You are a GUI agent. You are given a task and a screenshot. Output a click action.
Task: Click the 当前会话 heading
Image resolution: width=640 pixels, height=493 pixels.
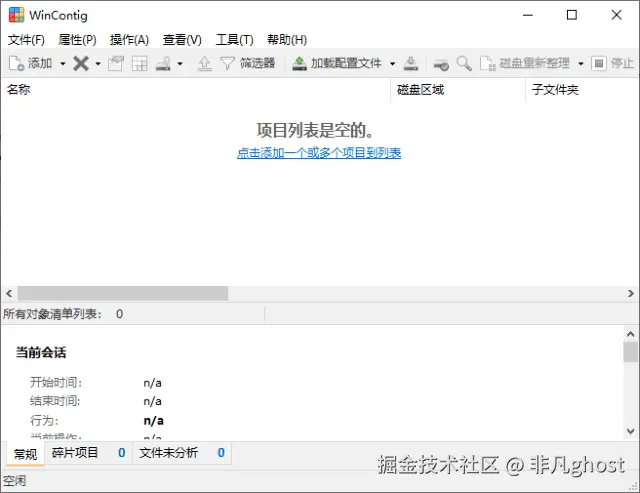(41, 352)
